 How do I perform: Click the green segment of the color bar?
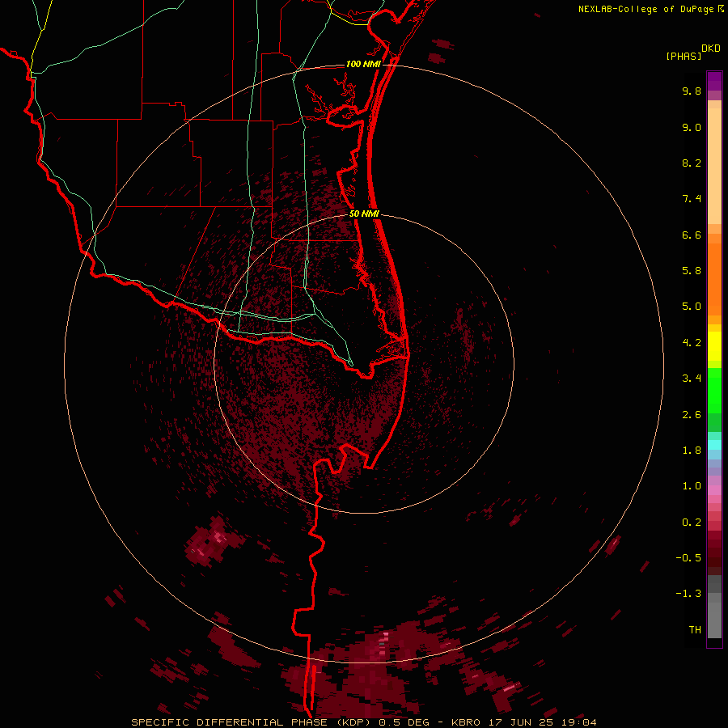(x=714, y=391)
